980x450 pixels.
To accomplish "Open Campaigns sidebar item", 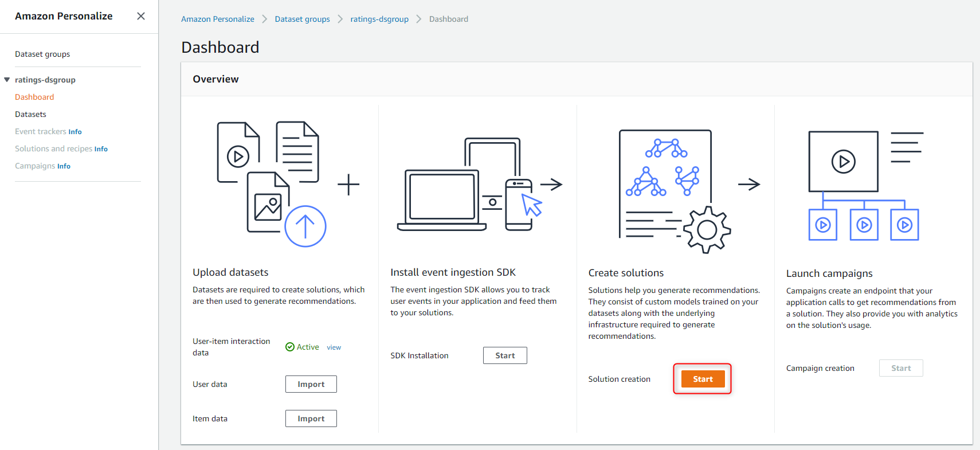I will pos(35,166).
